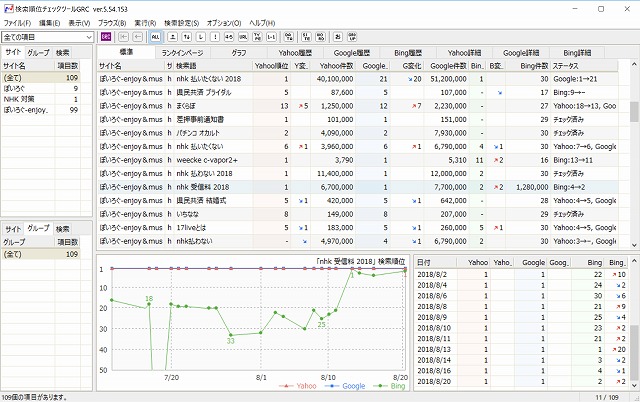Click the GROUP toolbar icon
The height and width of the screenshot is (402, 640).
click(352, 37)
